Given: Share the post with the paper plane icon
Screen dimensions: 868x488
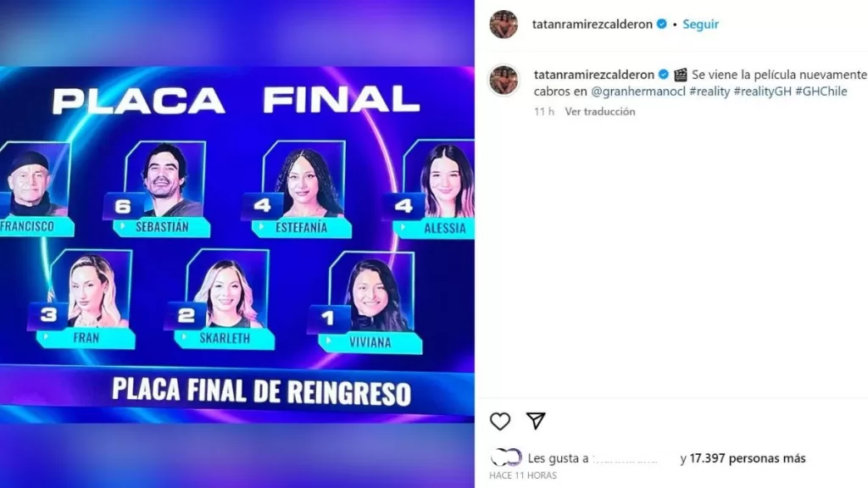Looking at the screenshot, I should coord(536,421).
